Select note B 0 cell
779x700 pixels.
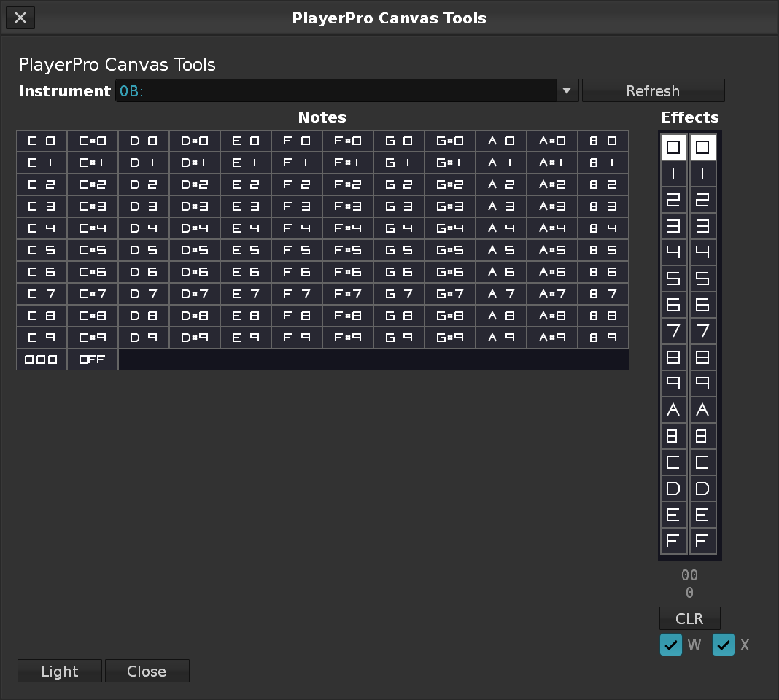pyautogui.click(x=604, y=141)
